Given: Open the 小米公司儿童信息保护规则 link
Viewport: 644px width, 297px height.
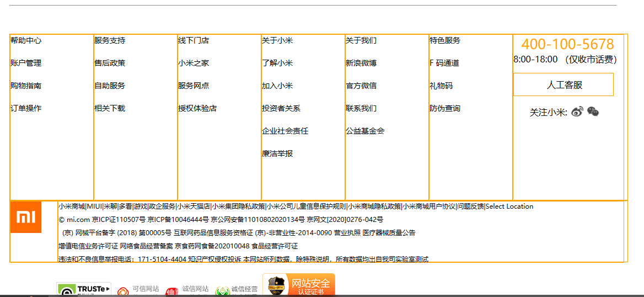Looking at the screenshot, I should 307,206.
